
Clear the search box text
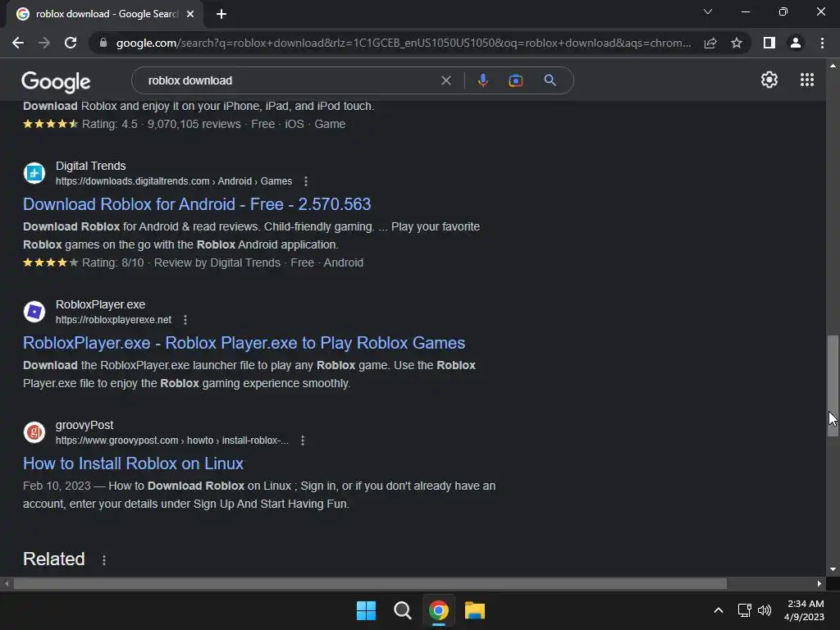click(445, 80)
